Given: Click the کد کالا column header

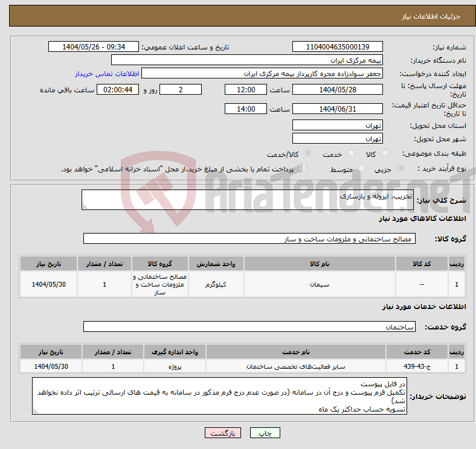Looking at the screenshot, I should tap(422, 264).
